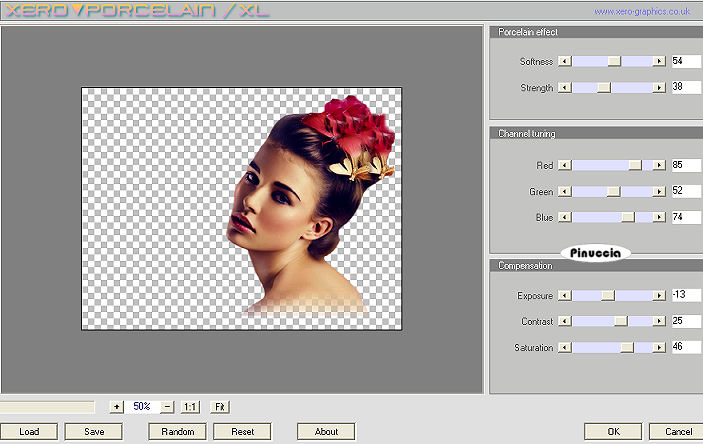
Task: Generate Random settings
Action: [x=177, y=432]
